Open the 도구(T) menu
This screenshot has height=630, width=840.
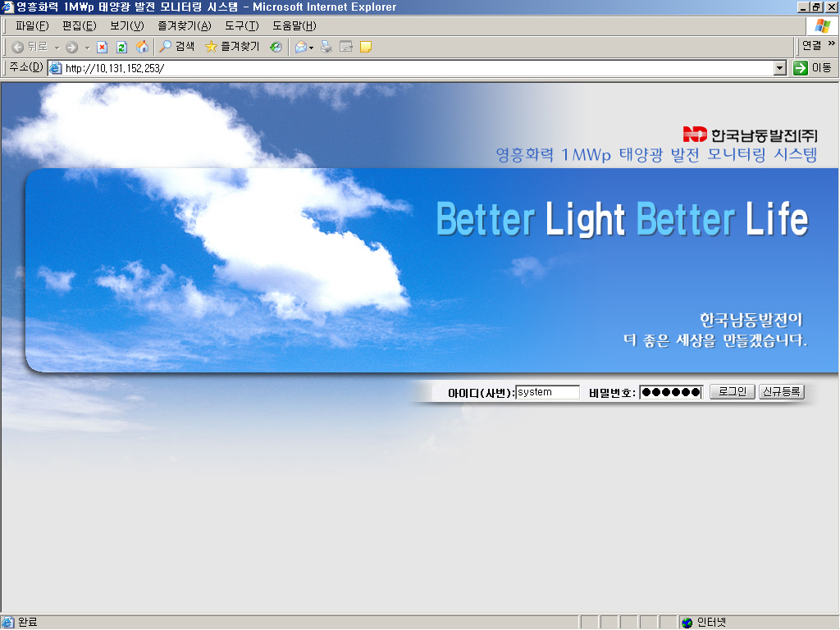[x=241, y=25]
